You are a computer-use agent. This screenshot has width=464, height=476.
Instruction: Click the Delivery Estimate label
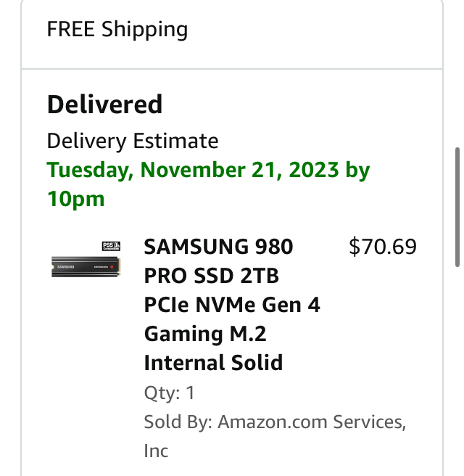pyautogui.click(x=133, y=141)
